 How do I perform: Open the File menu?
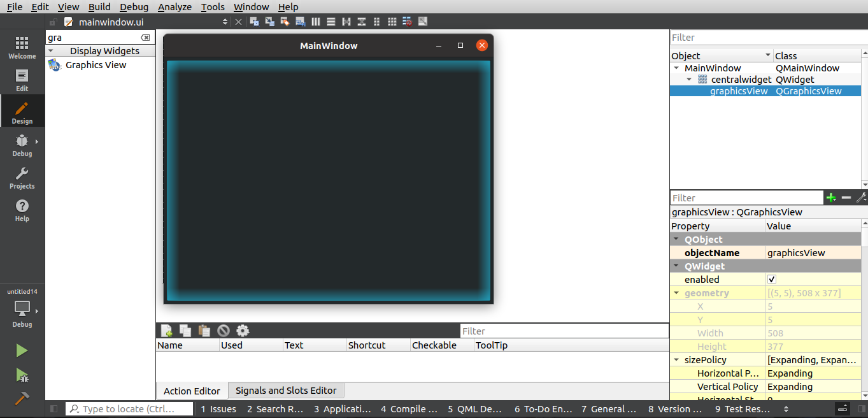(x=15, y=6)
